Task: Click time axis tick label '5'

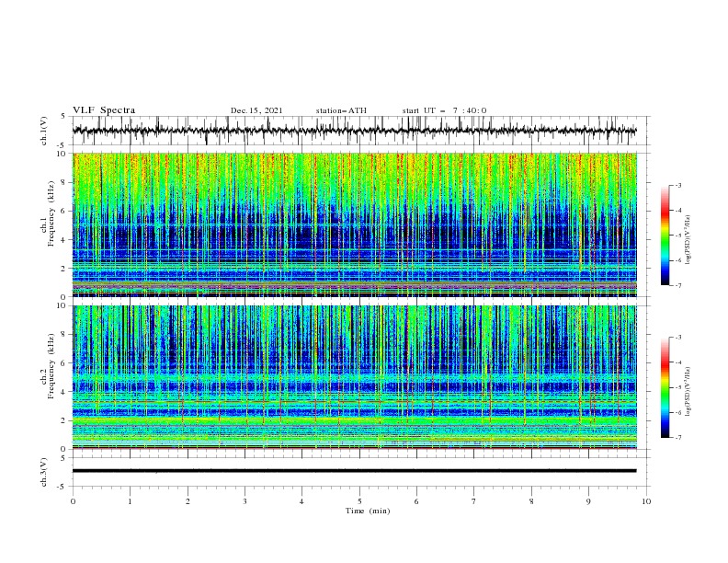Action: click(x=359, y=501)
